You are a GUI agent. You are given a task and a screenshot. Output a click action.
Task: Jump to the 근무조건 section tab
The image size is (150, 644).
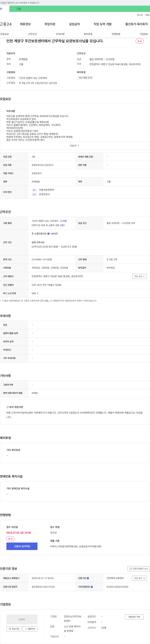pos(32,34)
